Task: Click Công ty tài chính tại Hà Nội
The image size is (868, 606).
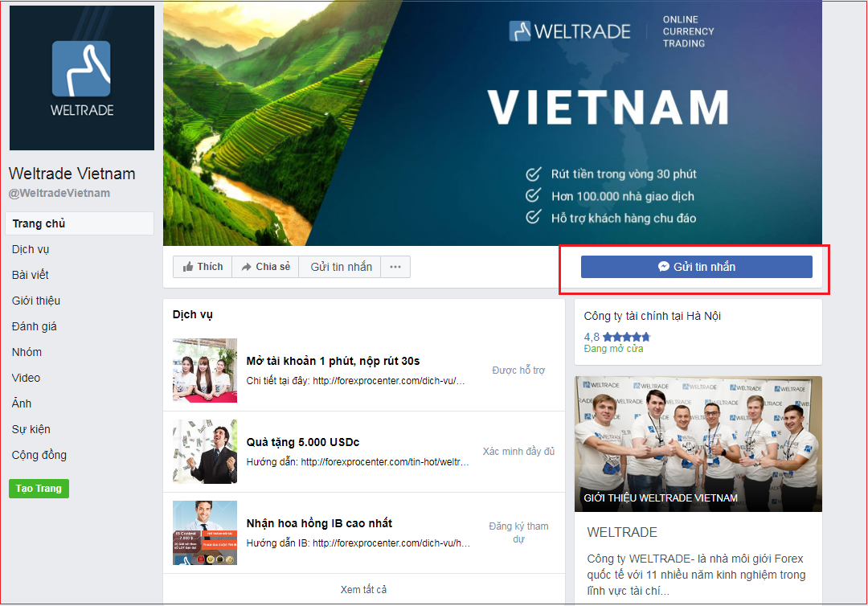Action: tap(652, 316)
